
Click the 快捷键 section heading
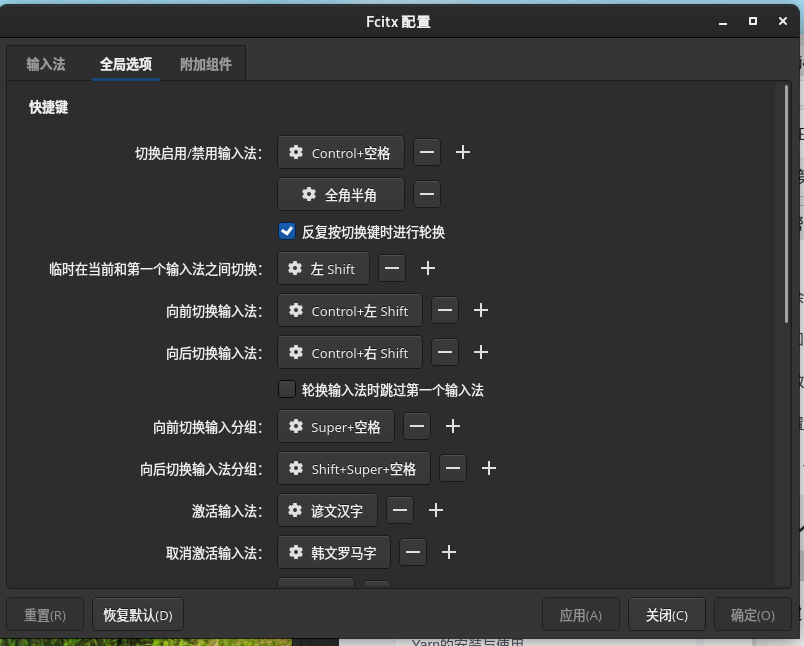coord(49,107)
